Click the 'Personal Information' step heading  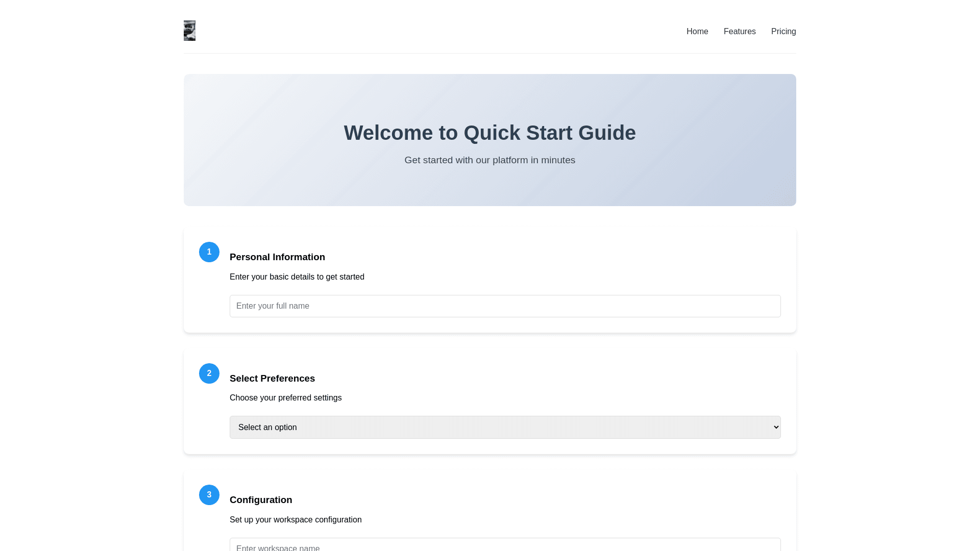pos(277,257)
